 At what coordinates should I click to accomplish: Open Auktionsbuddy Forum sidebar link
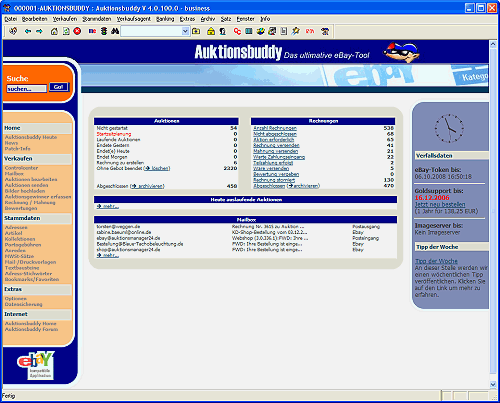tap(31, 329)
